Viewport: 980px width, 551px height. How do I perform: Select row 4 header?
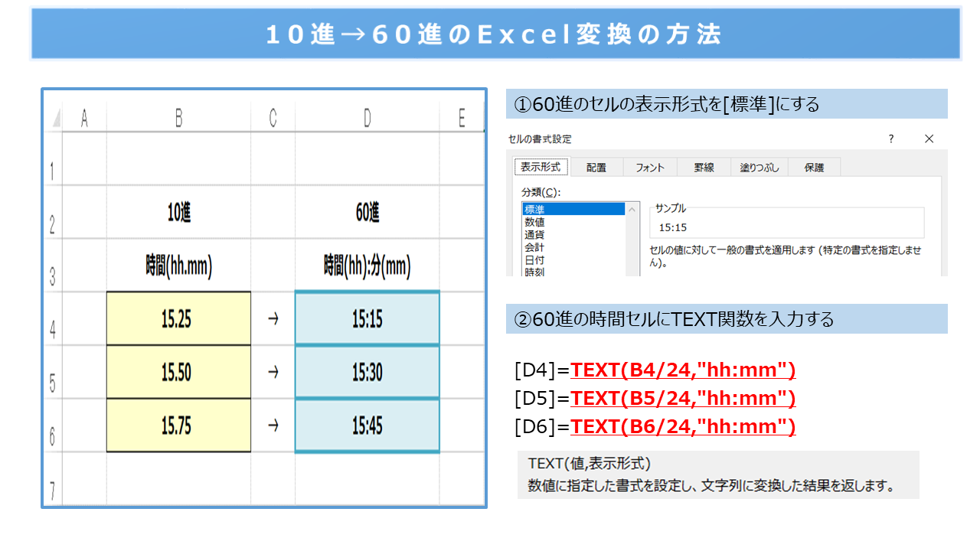(x=53, y=318)
